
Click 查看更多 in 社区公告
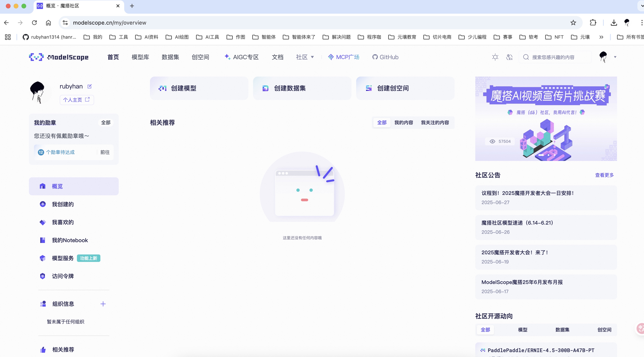point(604,175)
